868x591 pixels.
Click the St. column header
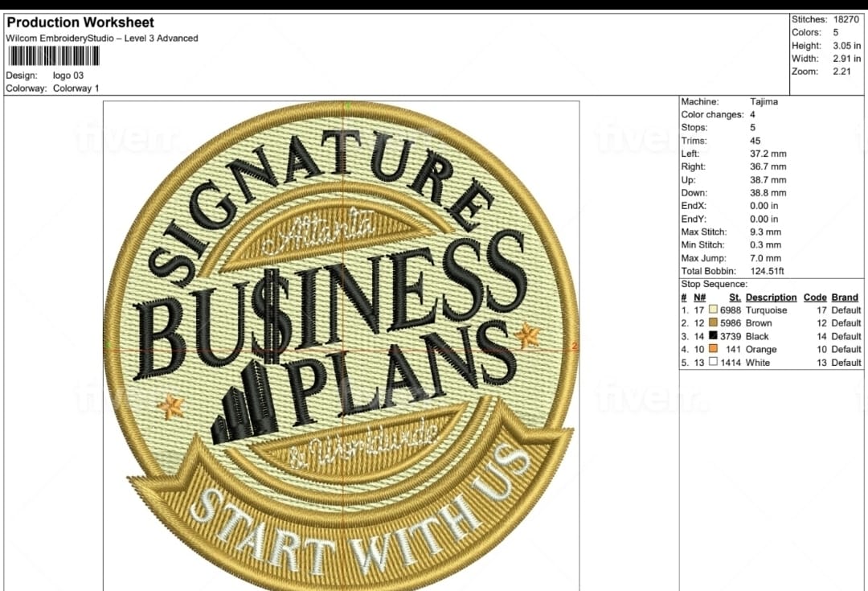tap(735, 298)
